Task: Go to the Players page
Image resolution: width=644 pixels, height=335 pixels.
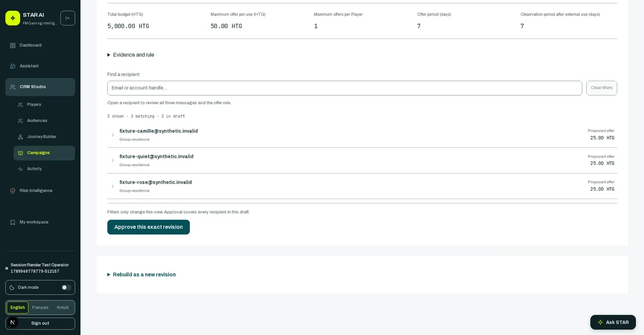Action: 44,105
